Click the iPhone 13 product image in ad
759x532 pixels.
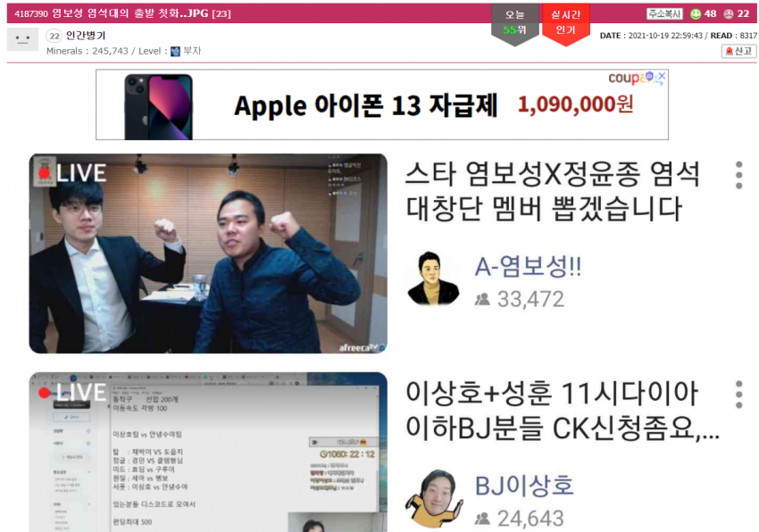coord(159,106)
